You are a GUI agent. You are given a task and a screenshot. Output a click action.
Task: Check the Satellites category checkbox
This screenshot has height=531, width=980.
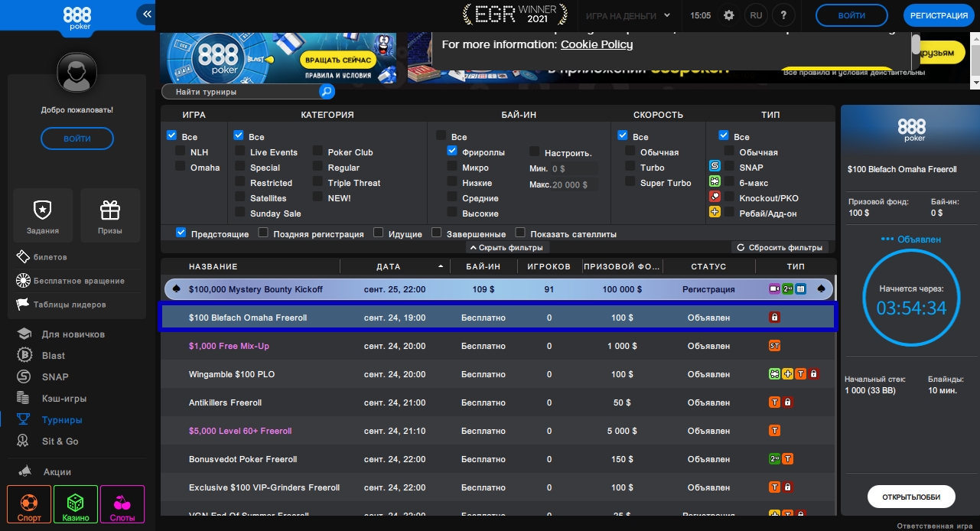pos(240,197)
